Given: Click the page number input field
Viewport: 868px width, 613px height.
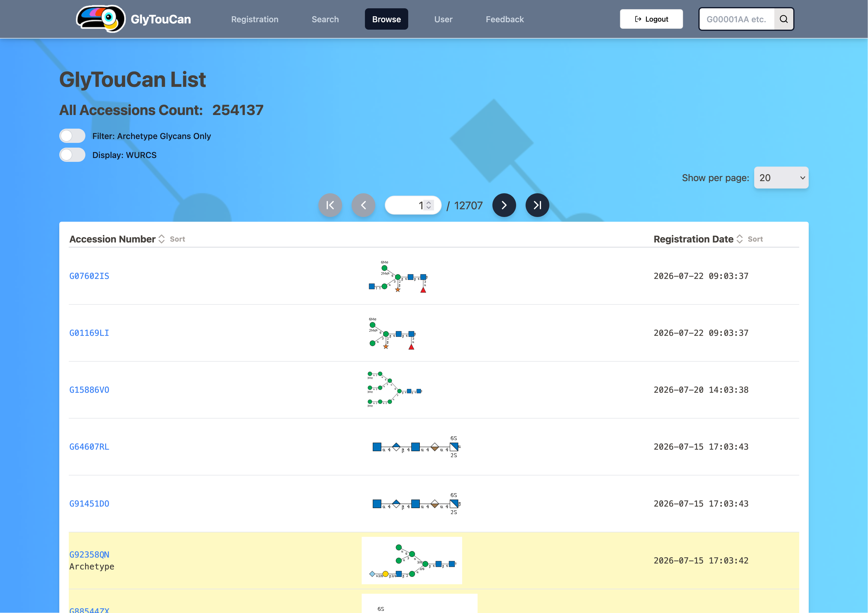Looking at the screenshot, I should coord(413,205).
